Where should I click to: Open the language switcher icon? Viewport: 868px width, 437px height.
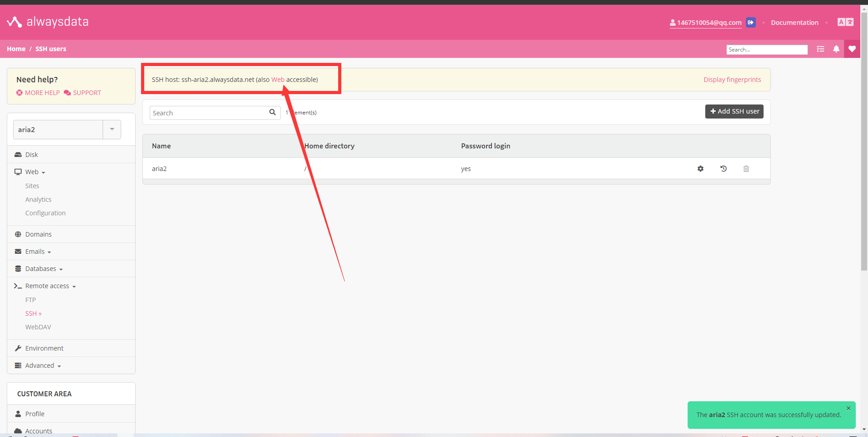(845, 22)
